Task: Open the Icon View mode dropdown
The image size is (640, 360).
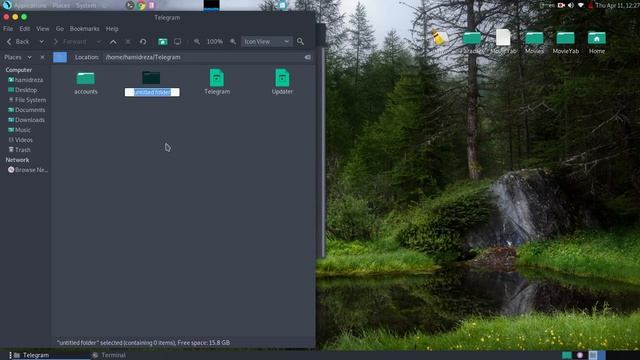Action: coord(267,42)
